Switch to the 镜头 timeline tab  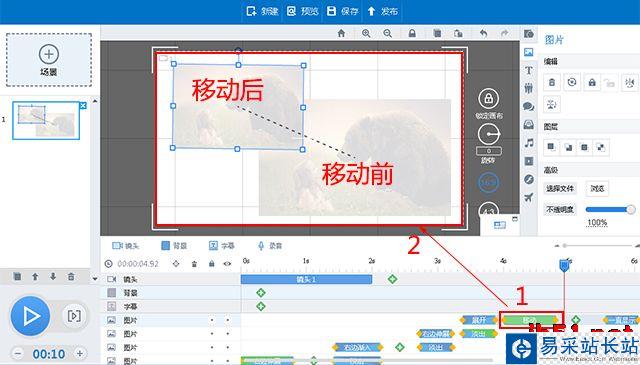(126, 245)
